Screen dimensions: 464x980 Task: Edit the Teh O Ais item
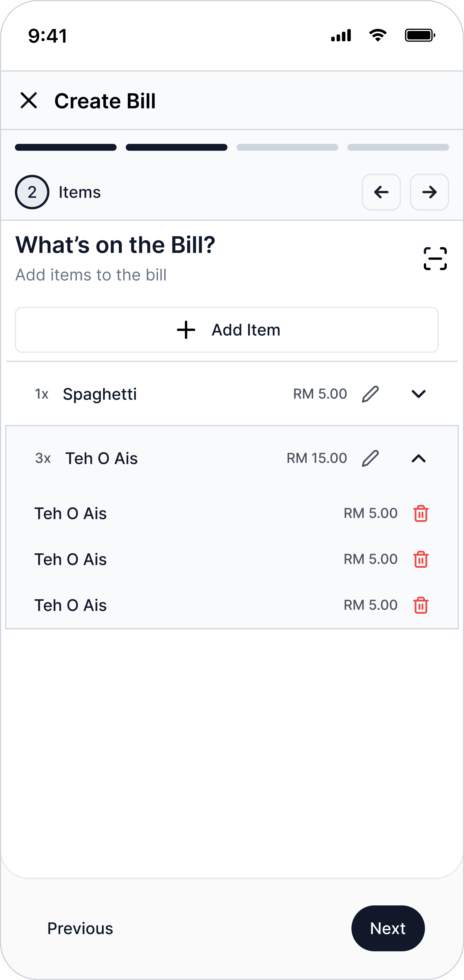pyautogui.click(x=370, y=458)
